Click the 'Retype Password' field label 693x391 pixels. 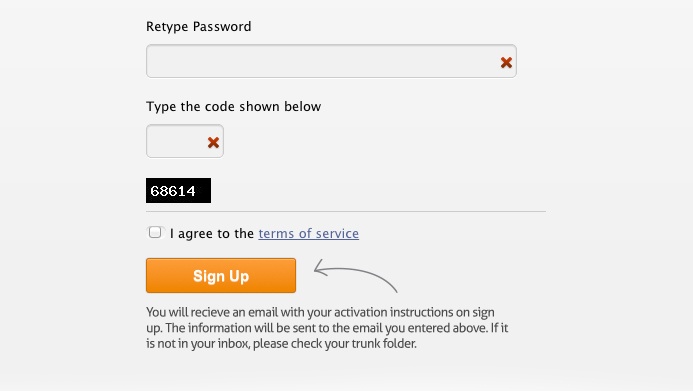[x=198, y=27]
